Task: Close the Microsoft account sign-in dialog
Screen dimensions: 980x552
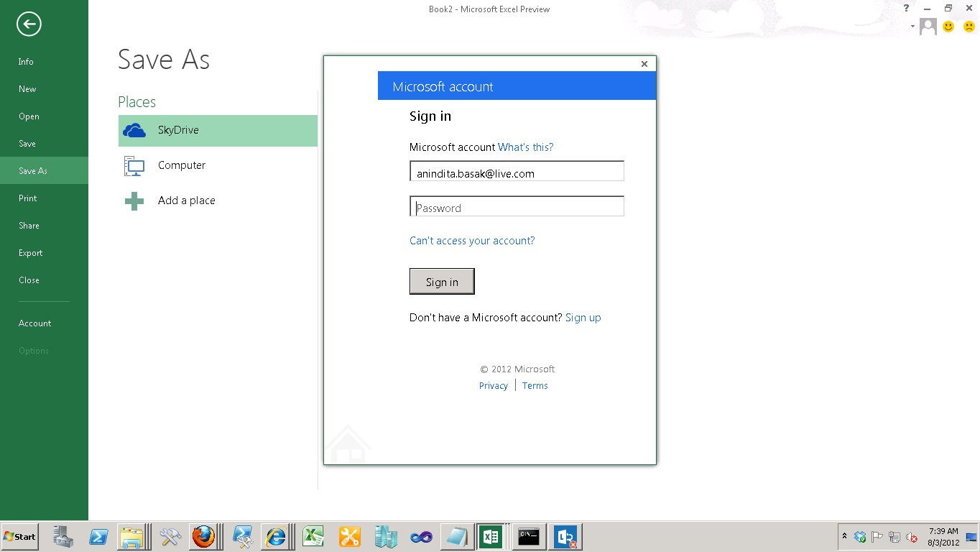Action: tap(644, 64)
